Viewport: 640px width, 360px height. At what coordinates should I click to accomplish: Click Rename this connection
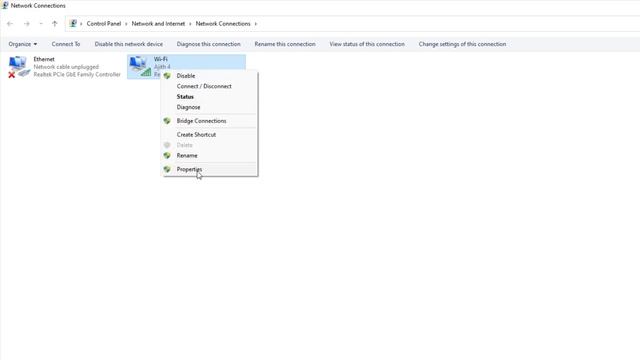[x=285, y=44]
